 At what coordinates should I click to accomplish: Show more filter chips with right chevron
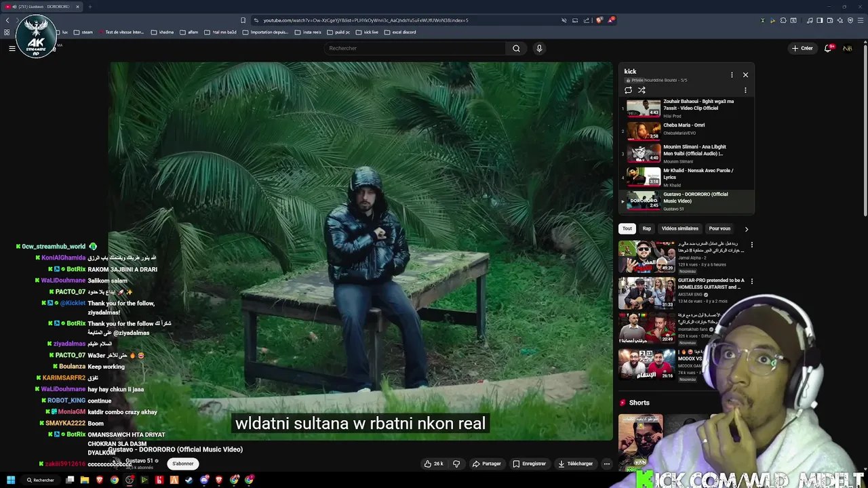(x=747, y=229)
